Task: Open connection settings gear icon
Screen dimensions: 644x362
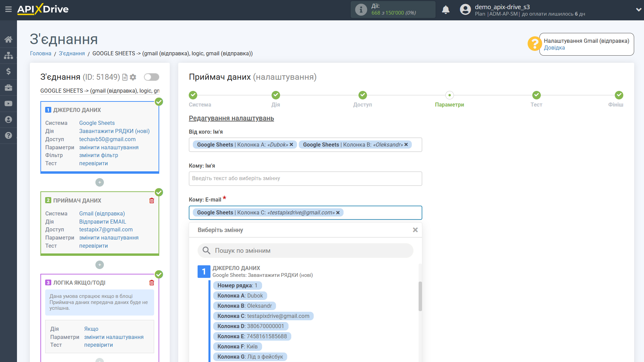Action: coord(133,77)
